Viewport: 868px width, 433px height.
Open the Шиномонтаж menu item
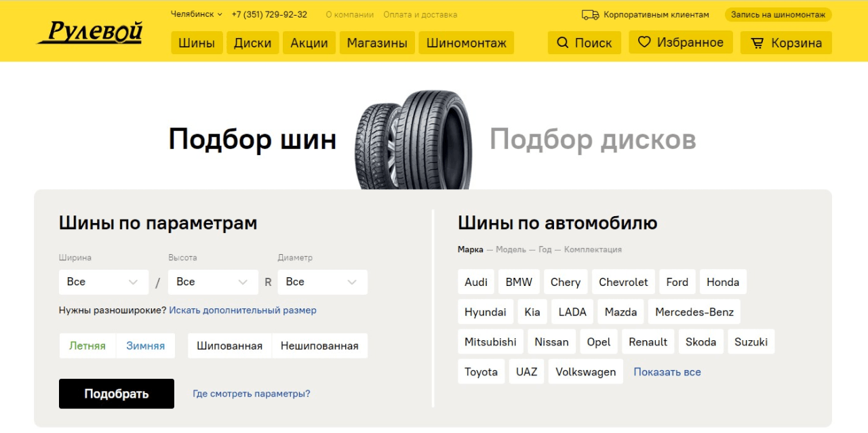[x=466, y=42]
